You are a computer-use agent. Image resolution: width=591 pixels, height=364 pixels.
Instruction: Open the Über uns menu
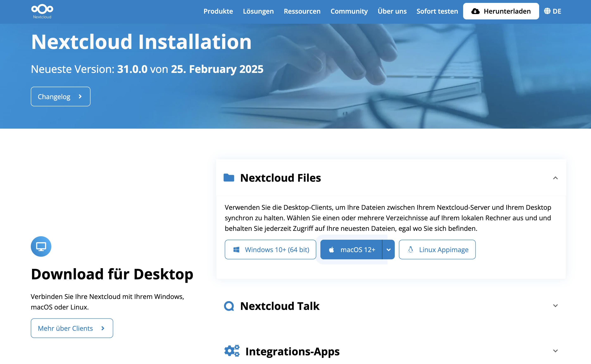[x=392, y=11]
